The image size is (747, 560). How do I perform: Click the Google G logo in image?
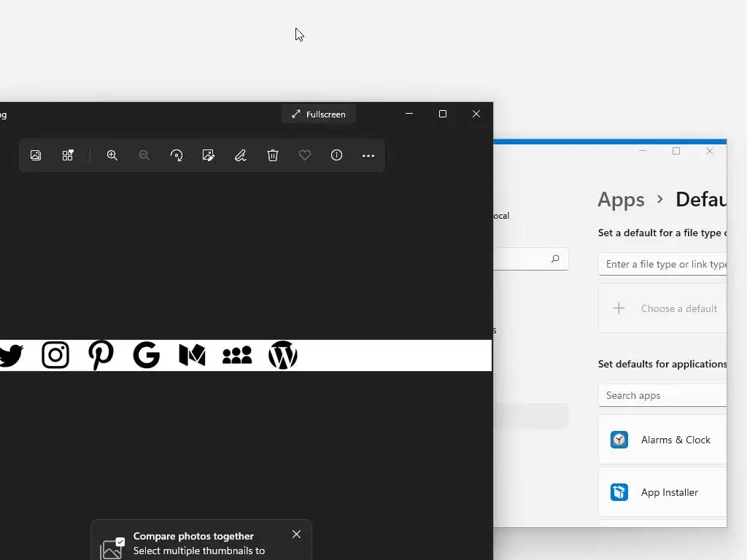146,355
